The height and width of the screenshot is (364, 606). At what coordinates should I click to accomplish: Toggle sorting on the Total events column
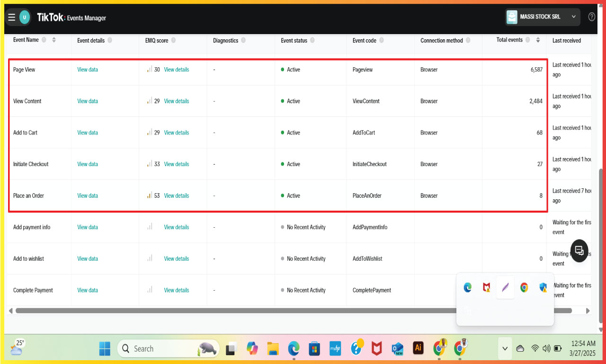[538, 40]
